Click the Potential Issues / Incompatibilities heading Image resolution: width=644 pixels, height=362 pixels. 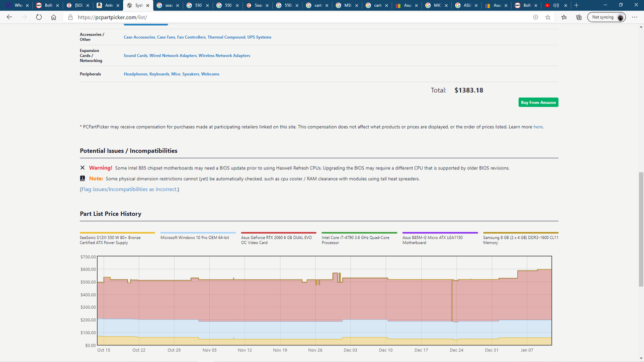(129, 151)
